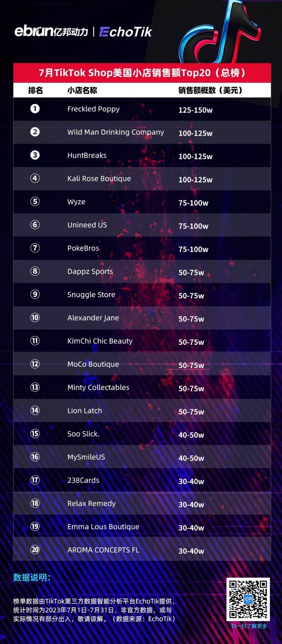
Task: Click the Freckled Poppy shop name
Action: pos(93,109)
